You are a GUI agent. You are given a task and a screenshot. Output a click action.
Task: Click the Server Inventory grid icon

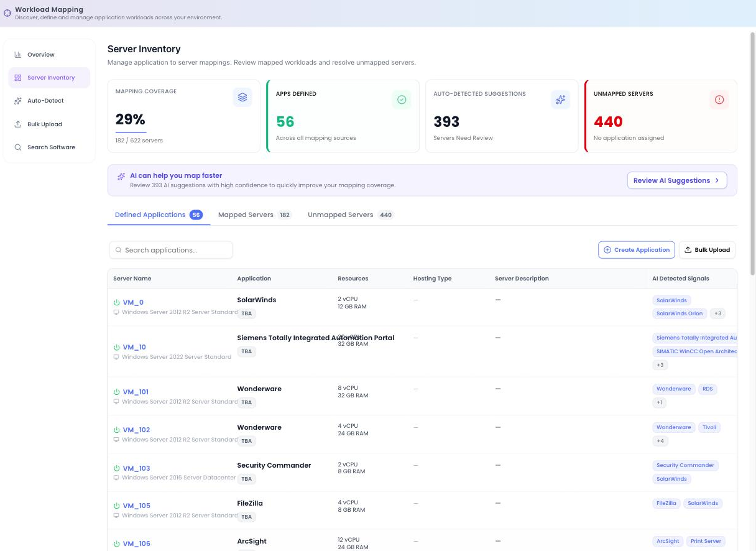tap(18, 78)
